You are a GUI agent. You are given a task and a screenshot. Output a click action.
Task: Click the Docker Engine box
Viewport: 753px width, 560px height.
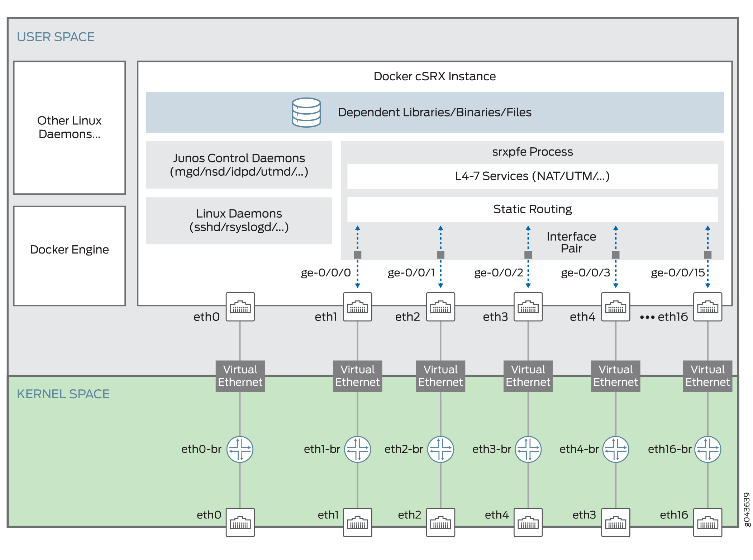pyautogui.click(x=70, y=256)
